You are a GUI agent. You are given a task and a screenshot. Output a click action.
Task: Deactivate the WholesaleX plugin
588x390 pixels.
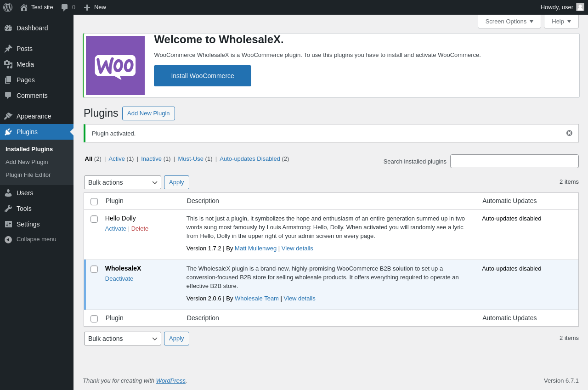(x=119, y=278)
